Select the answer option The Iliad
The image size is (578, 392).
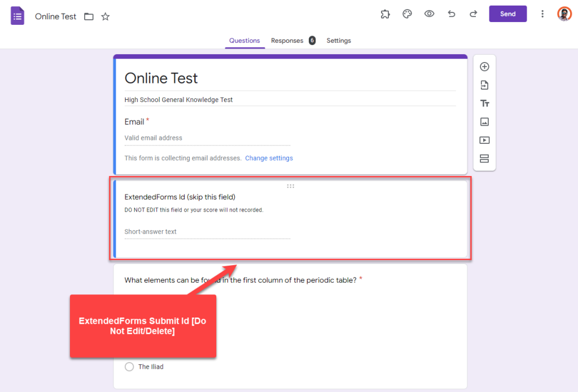pyautogui.click(x=129, y=367)
